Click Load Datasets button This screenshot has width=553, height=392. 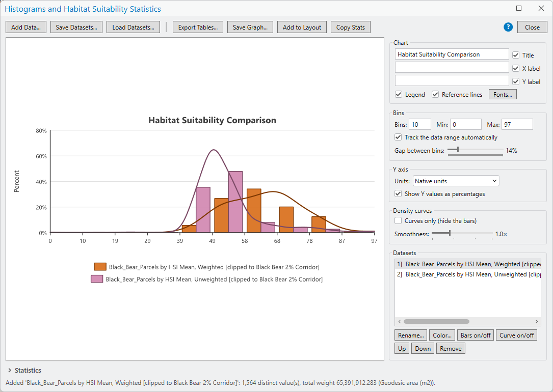[134, 27]
